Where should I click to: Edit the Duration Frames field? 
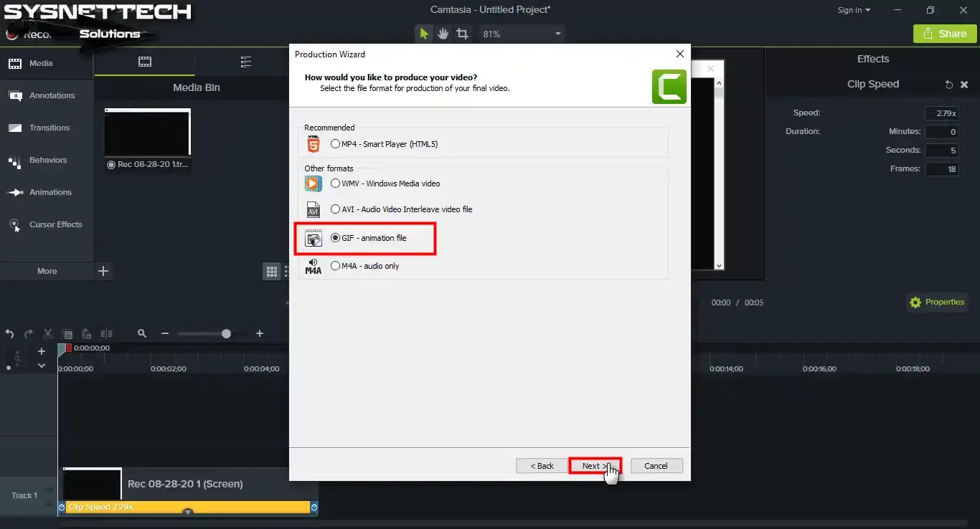[941, 169]
